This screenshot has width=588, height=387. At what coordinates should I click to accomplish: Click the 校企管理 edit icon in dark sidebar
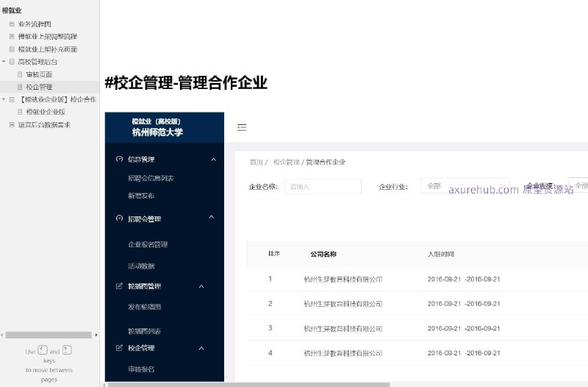119,348
